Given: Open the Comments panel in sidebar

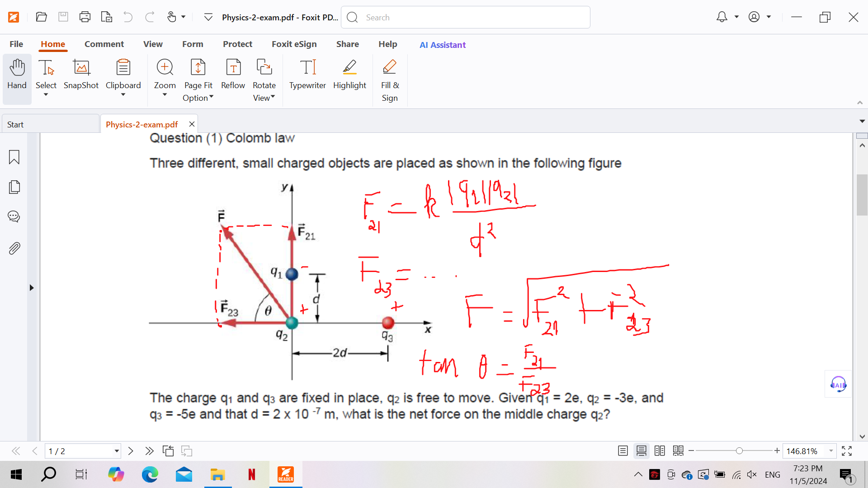Looking at the screenshot, I should tap(14, 217).
